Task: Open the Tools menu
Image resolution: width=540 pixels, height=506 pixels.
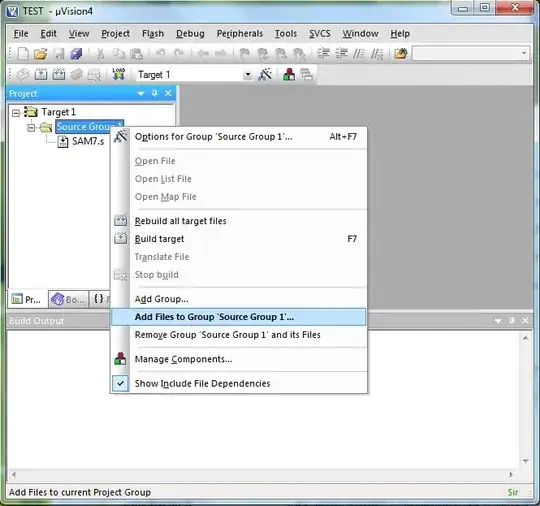Action: (285, 34)
